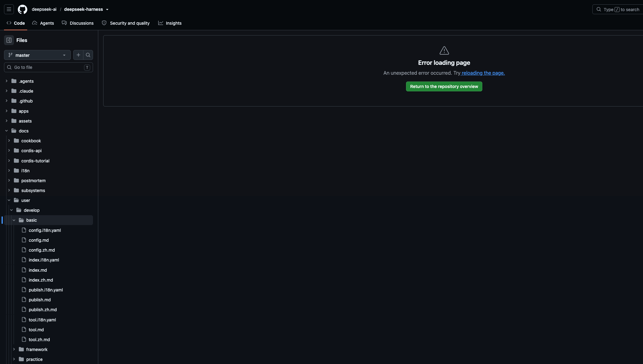Select the assets folder row

point(49,121)
